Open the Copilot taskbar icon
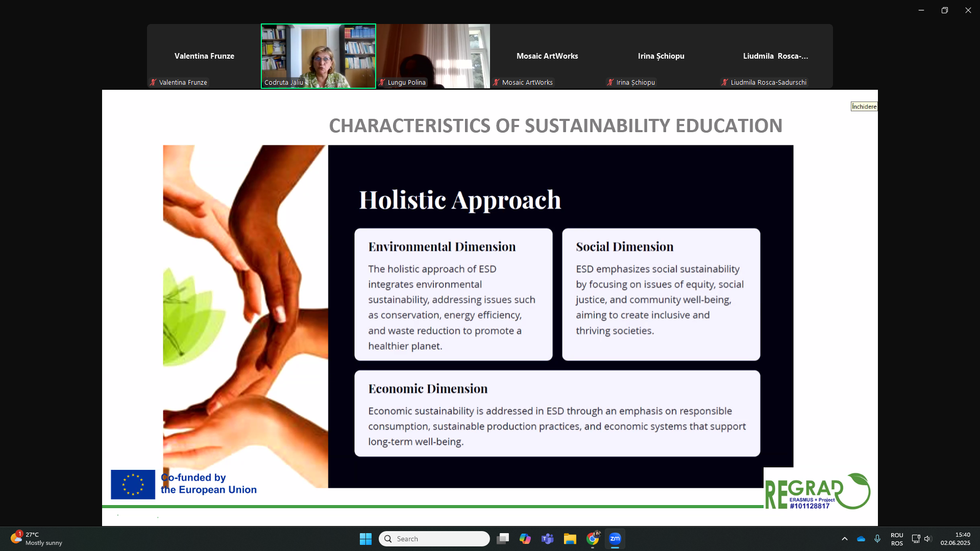This screenshot has height=551, width=980. pyautogui.click(x=525, y=539)
